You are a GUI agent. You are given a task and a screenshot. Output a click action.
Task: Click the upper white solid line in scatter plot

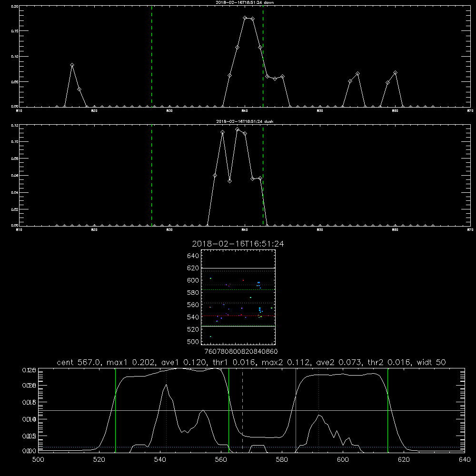click(x=238, y=268)
